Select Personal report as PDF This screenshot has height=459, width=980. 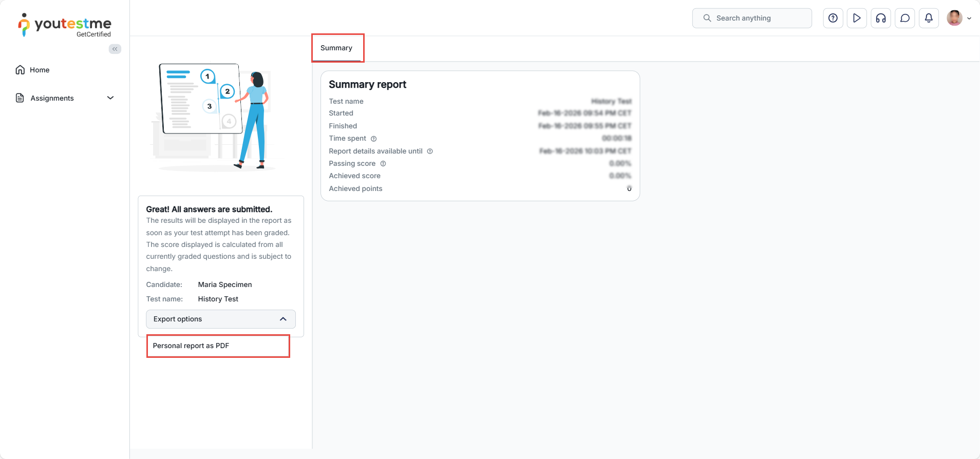[191, 346]
